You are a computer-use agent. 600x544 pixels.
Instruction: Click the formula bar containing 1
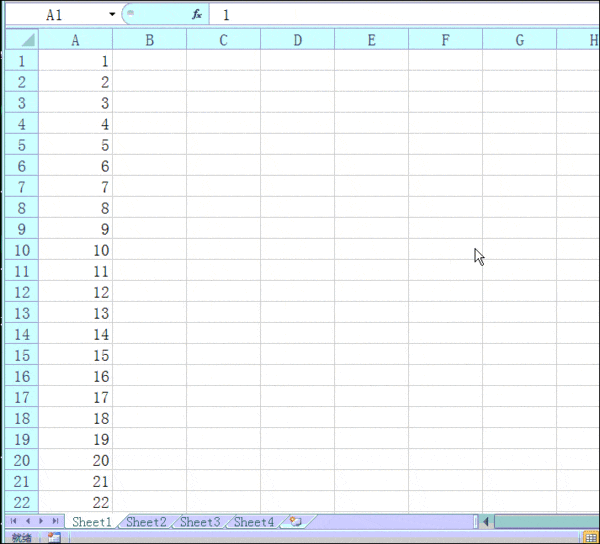tap(404, 15)
